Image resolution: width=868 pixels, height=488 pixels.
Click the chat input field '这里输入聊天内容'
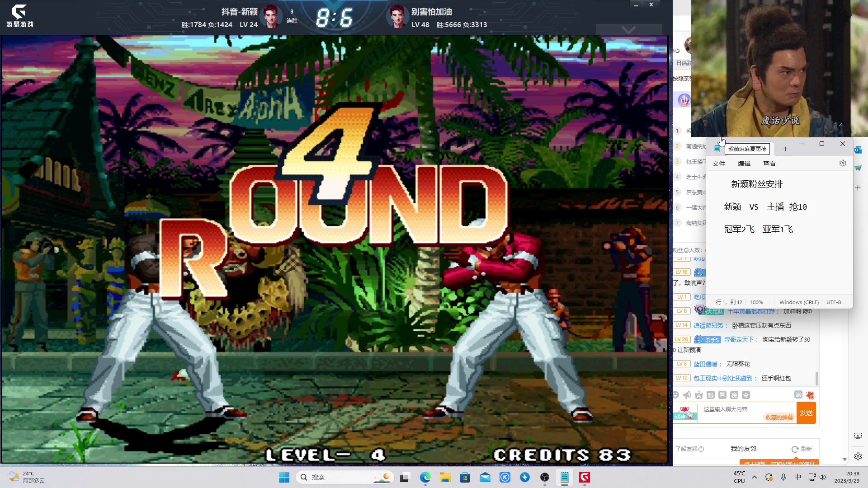747,413
